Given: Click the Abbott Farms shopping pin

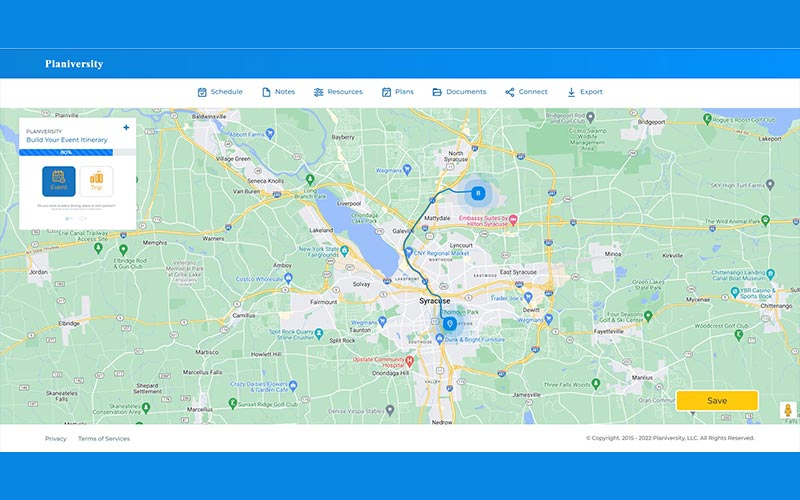Looking at the screenshot, I should [x=270, y=134].
